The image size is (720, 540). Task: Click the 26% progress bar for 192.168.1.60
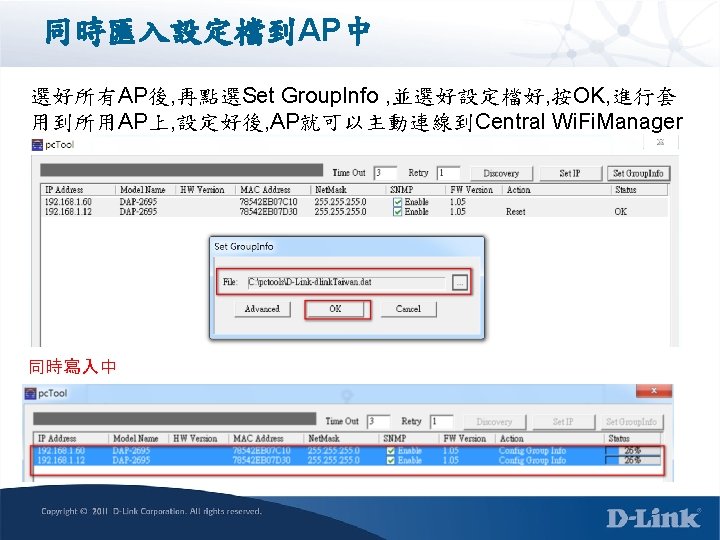click(633, 451)
